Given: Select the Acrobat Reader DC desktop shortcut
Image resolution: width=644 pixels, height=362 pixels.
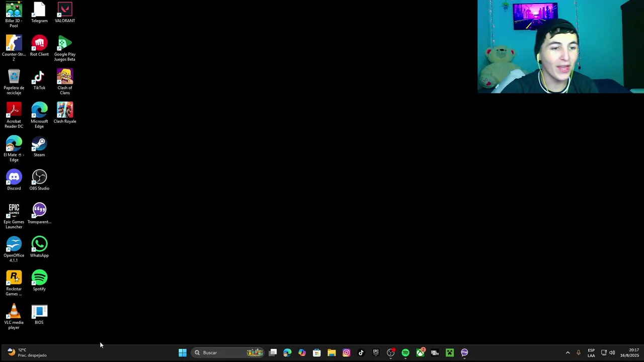Looking at the screenshot, I should pyautogui.click(x=14, y=116).
